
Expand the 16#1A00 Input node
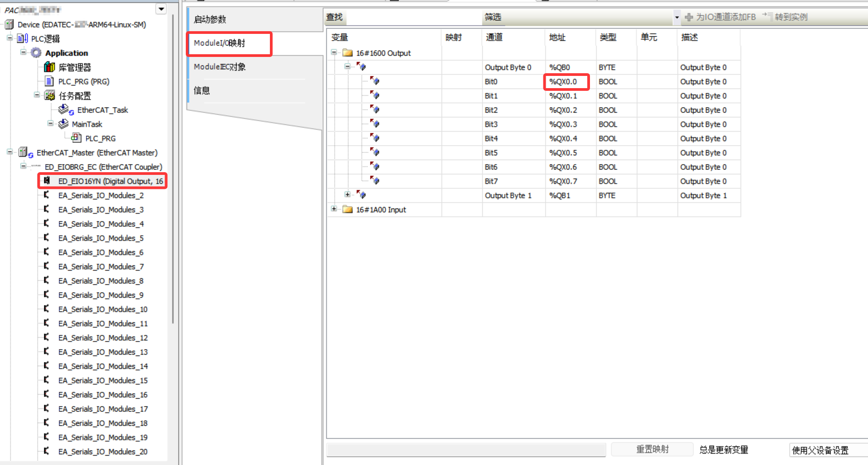point(334,209)
